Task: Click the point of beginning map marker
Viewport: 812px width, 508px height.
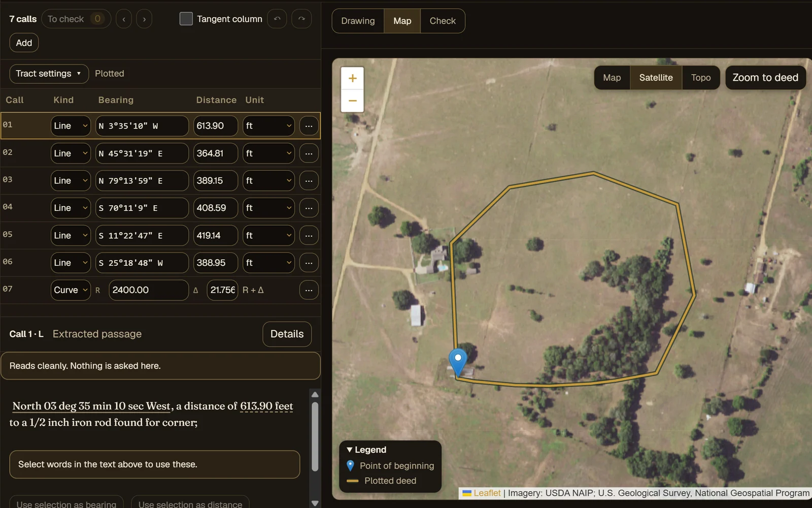Action: [x=458, y=362]
